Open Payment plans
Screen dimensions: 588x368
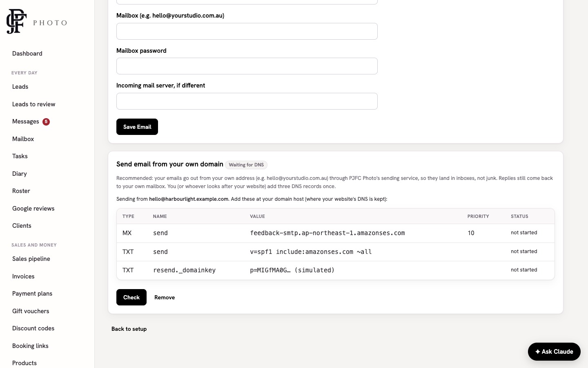coord(32,294)
